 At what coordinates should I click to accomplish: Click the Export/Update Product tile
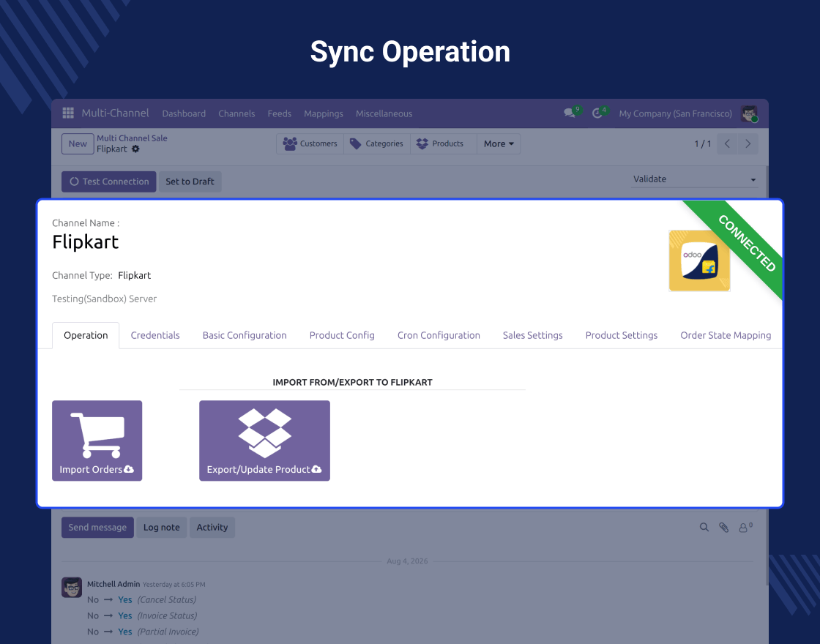pyautogui.click(x=264, y=441)
